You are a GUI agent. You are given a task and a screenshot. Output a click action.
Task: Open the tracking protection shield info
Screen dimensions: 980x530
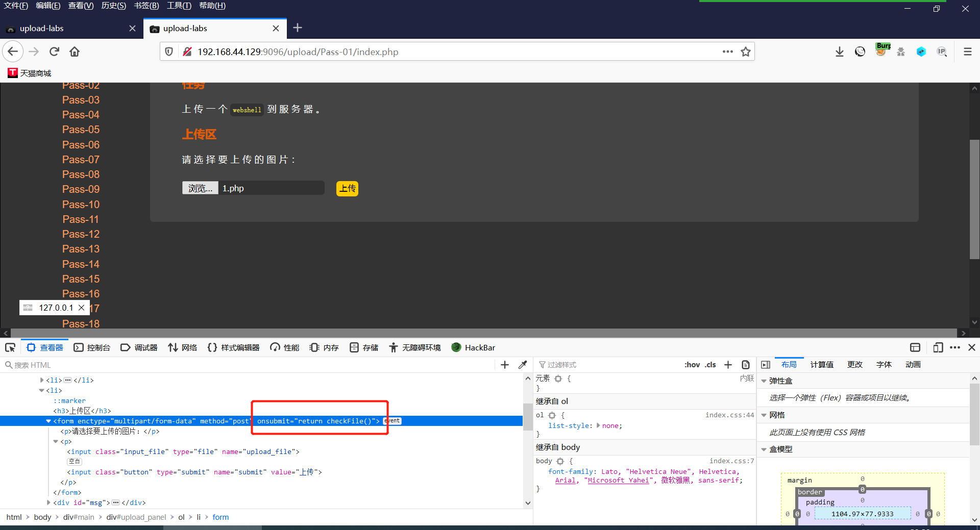169,52
